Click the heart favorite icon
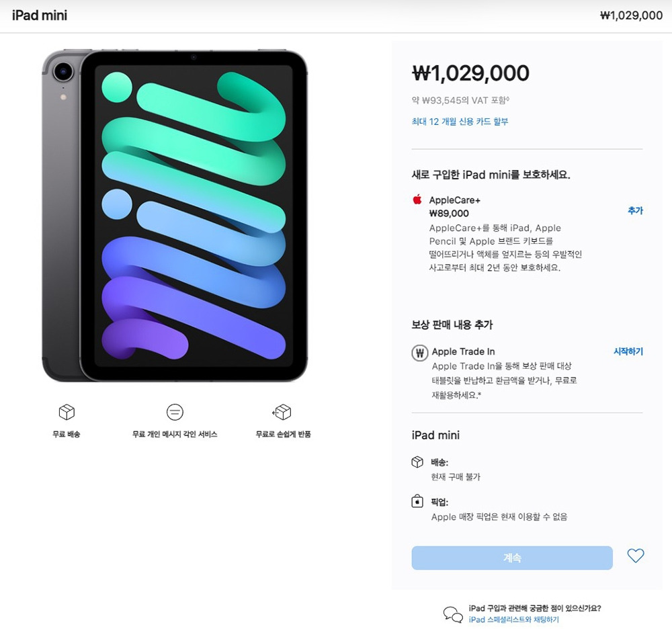Viewport: 672px width, 643px height. pyautogui.click(x=636, y=556)
